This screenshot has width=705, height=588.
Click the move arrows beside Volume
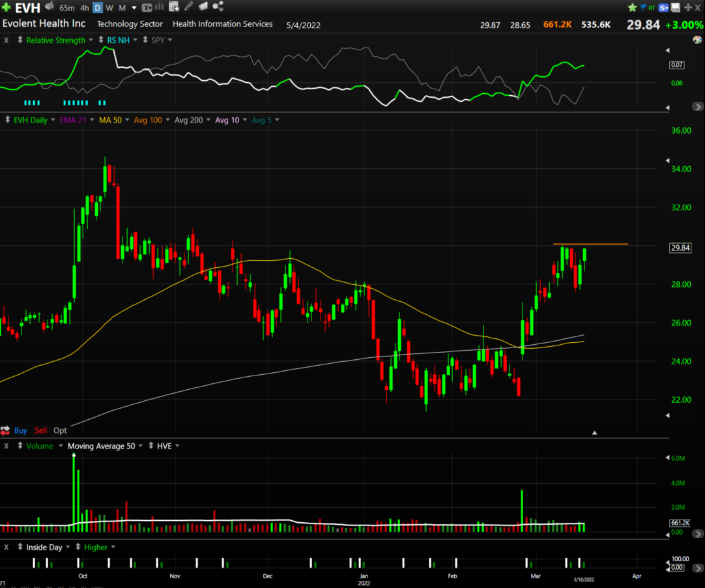pyautogui.click(x=20, y=445)
